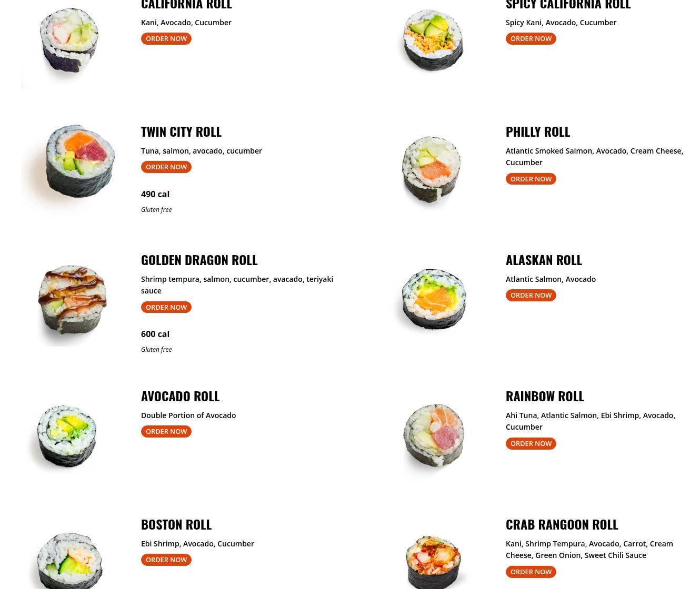Screen dimensions: 700x589
Task: View the Alaskan Roll picture
Action: click(x=433, y=299)
